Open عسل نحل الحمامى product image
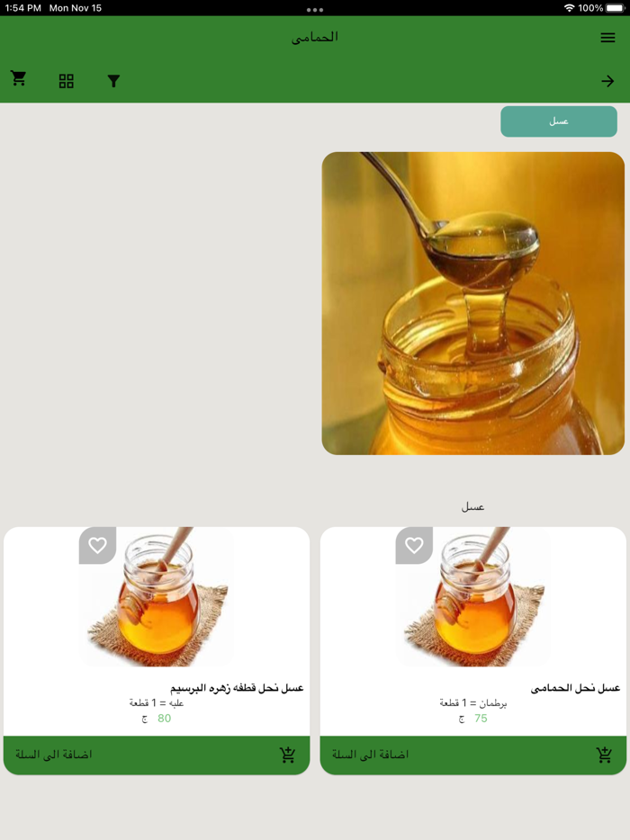This screenshot has height=840, width=630. (472, 597)
